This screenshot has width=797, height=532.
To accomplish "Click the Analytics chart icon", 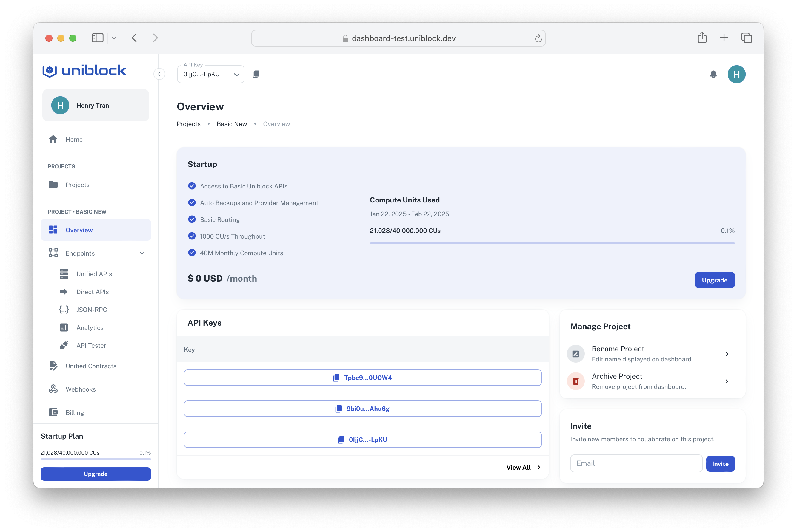I will point(64,327).
